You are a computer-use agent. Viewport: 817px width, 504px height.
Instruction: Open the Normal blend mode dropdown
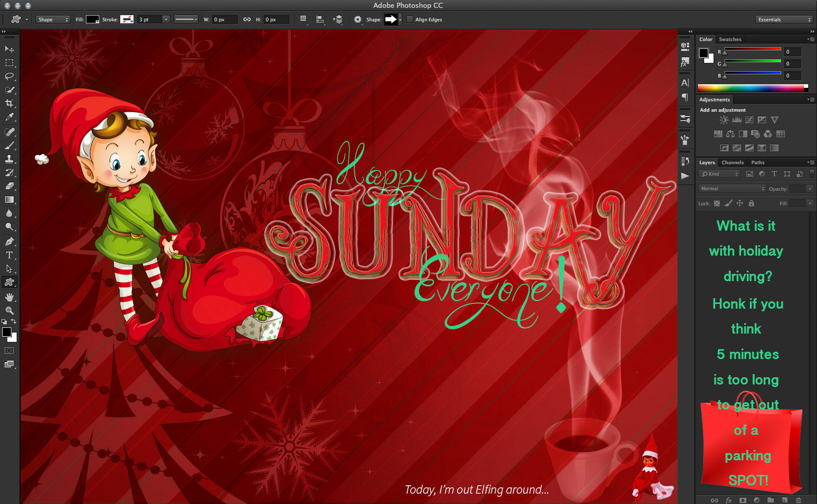click(732, 189)
